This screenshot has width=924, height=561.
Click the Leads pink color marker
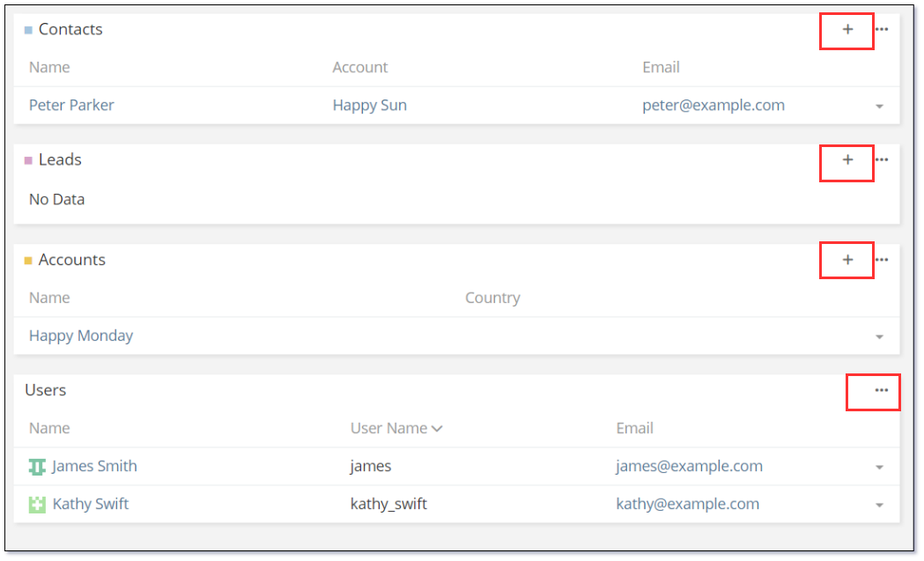pos(28,160)
